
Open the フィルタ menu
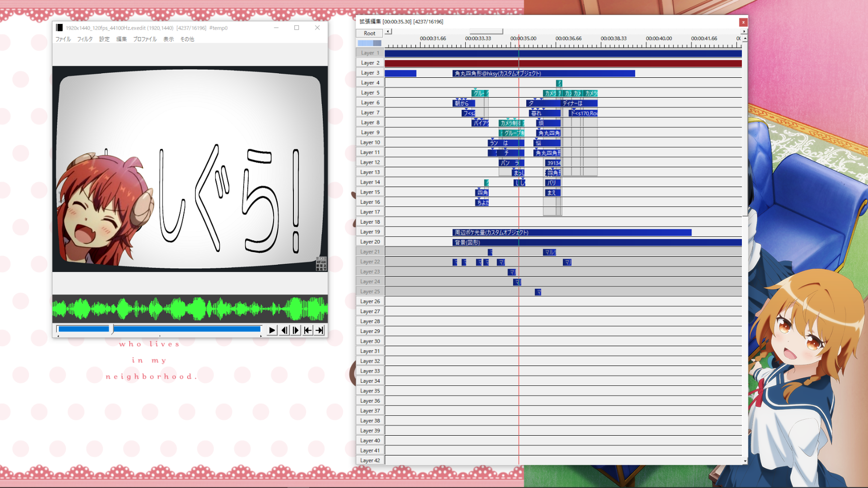[x=85, y=39]
